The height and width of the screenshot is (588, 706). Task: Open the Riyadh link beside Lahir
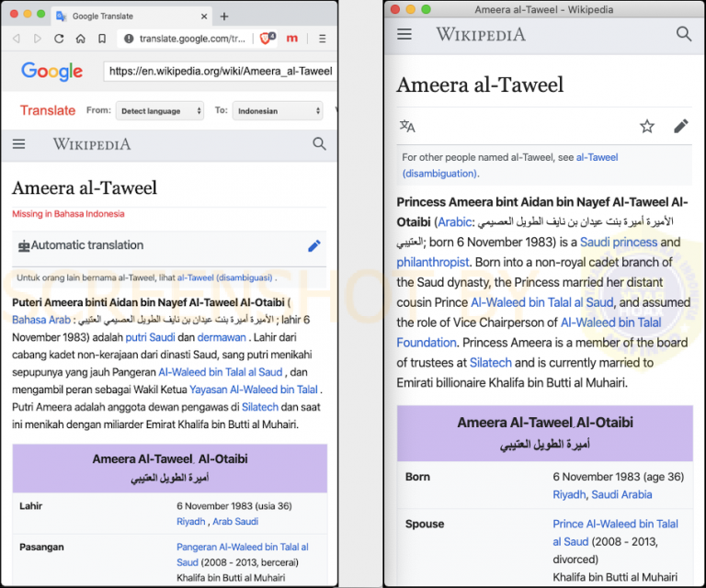point(191,522)
